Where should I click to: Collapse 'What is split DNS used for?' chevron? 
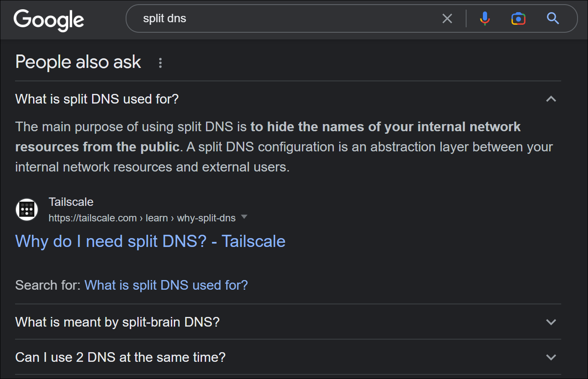[x=551, y=99]
